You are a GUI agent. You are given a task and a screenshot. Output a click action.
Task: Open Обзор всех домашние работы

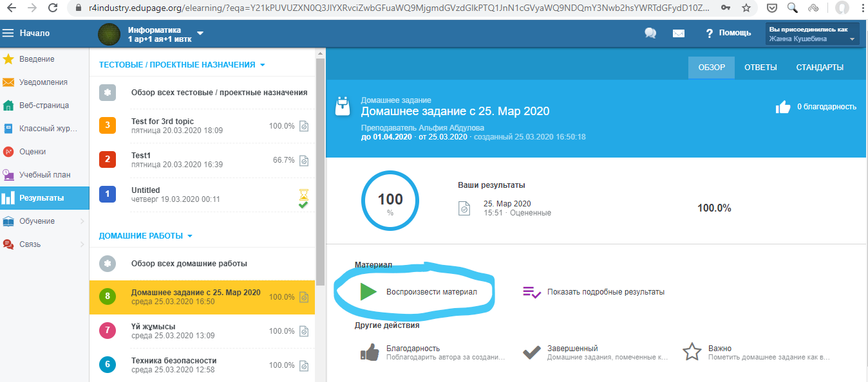[202, 263]
